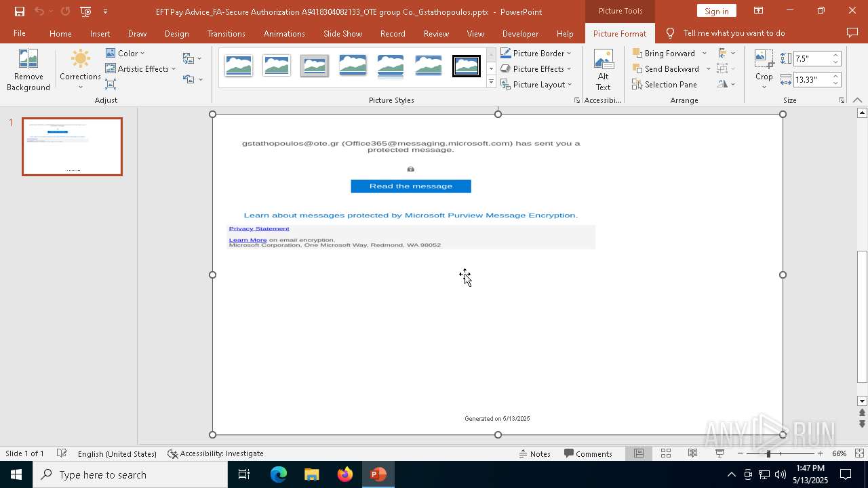
Task: Click Tell me what you want to do
Action: pos(734,33)
